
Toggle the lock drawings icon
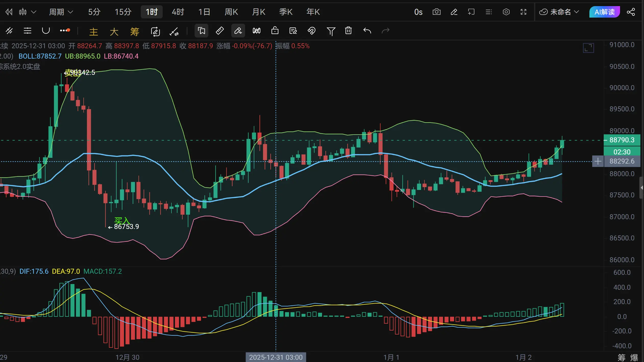pyautogui.click(x=275, y=31)
